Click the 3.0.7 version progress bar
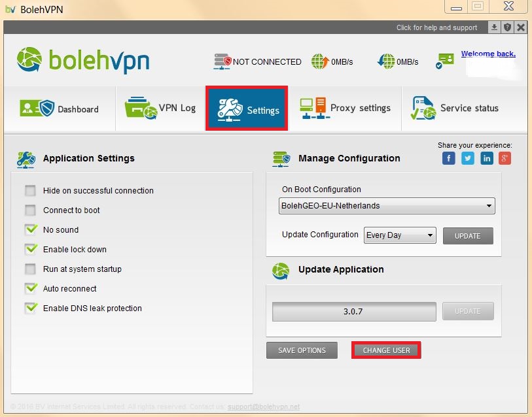 [354, 312]
